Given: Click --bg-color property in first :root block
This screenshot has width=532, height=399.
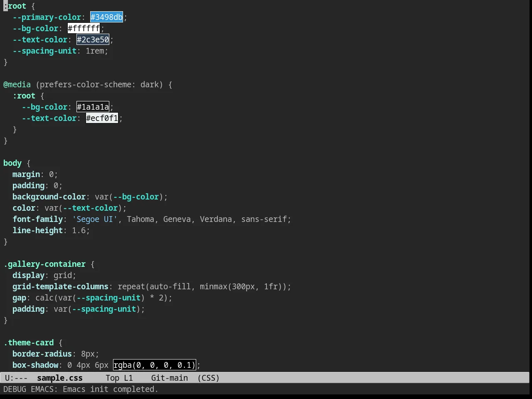Looking at the screenshot, I should (35, 28).
